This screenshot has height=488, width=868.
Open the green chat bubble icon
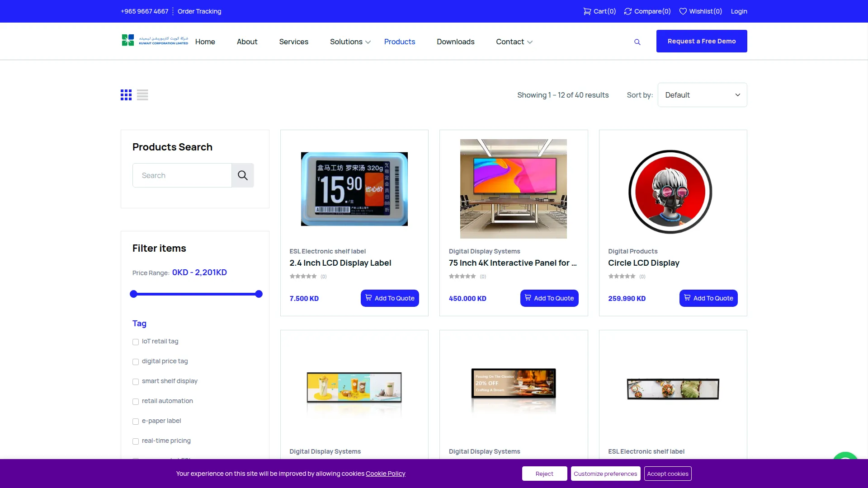(845, 455)
